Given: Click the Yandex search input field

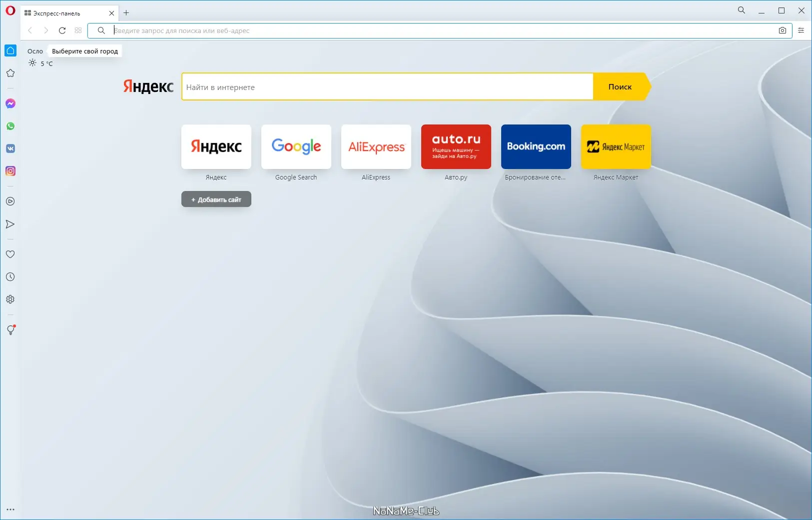Looking at the screenshot, I should (387, 87).
